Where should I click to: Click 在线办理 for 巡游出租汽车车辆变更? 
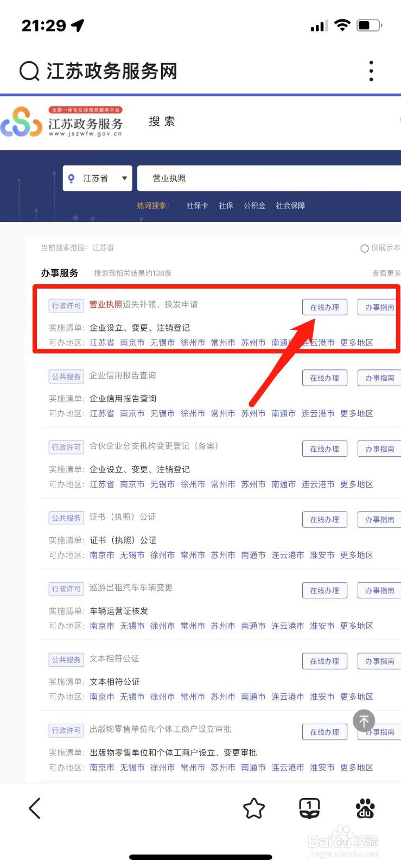324,591
